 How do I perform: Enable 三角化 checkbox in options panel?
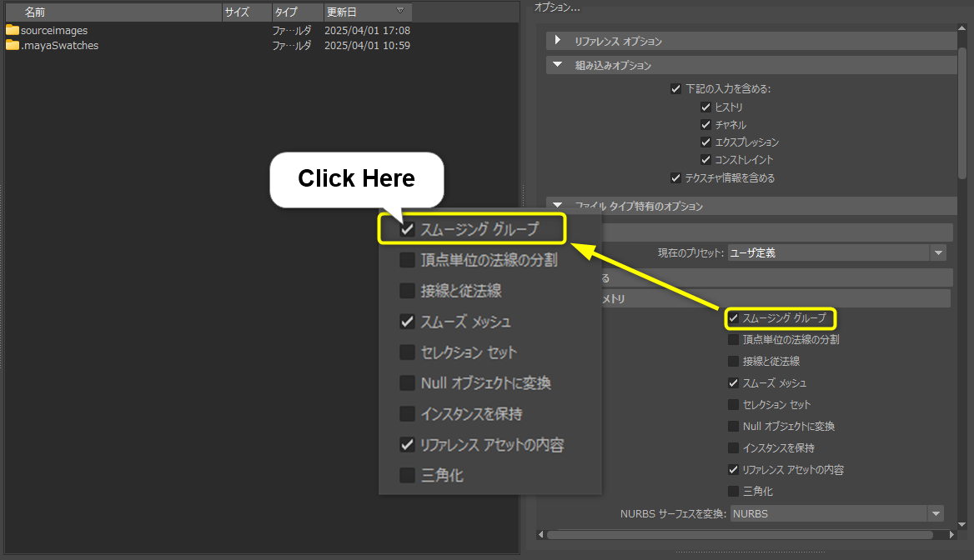pos(734,491)
